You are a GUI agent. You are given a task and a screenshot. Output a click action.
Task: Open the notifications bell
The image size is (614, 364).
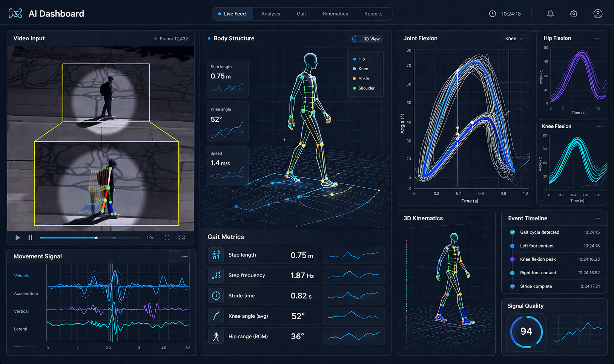tap(550, 14)
